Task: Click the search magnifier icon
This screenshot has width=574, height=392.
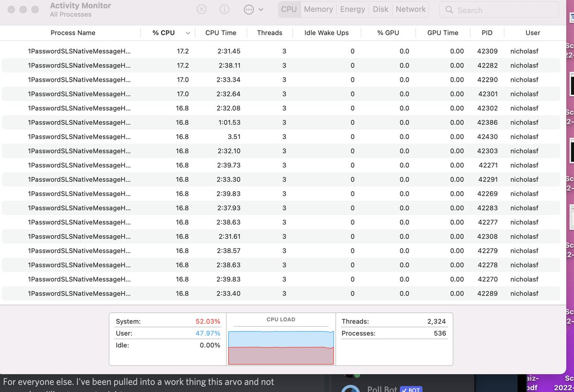Action: [449, 10]
